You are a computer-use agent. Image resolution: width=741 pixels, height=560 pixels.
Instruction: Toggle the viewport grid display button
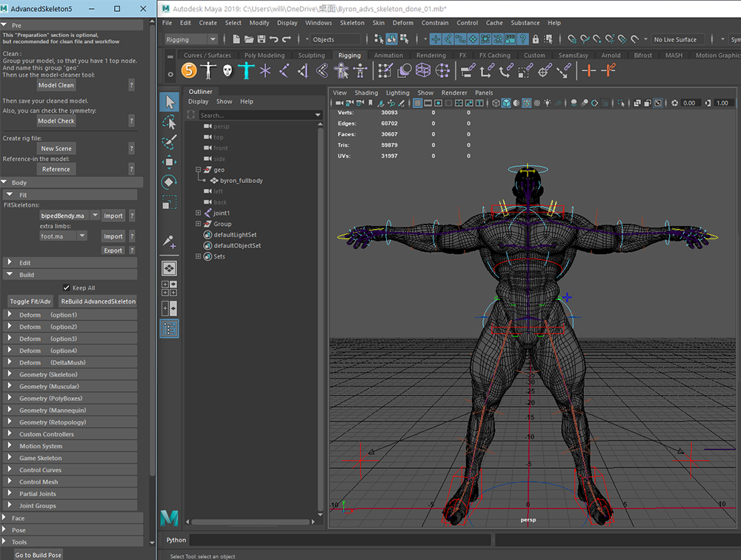[418, 103]
